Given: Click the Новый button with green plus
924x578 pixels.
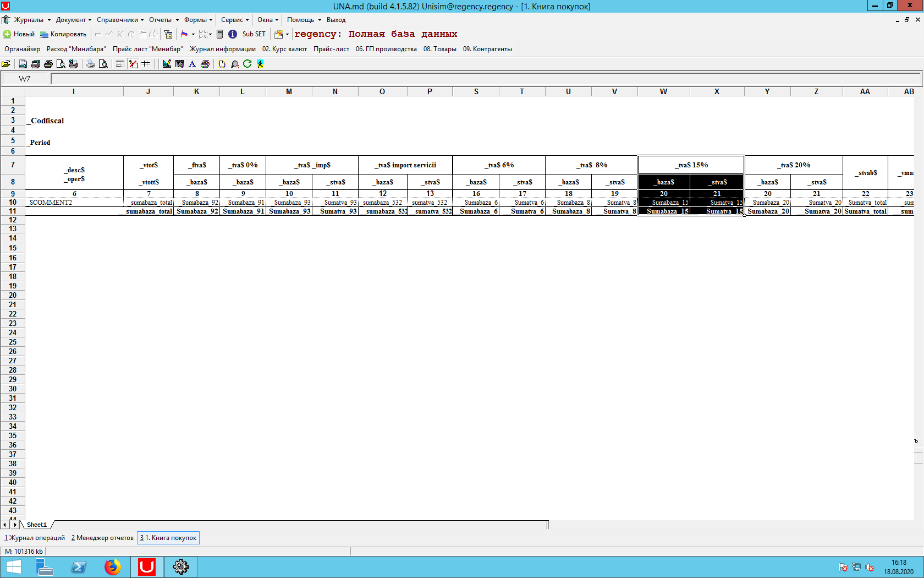Looking at the screenshot, I should [19, 34].
